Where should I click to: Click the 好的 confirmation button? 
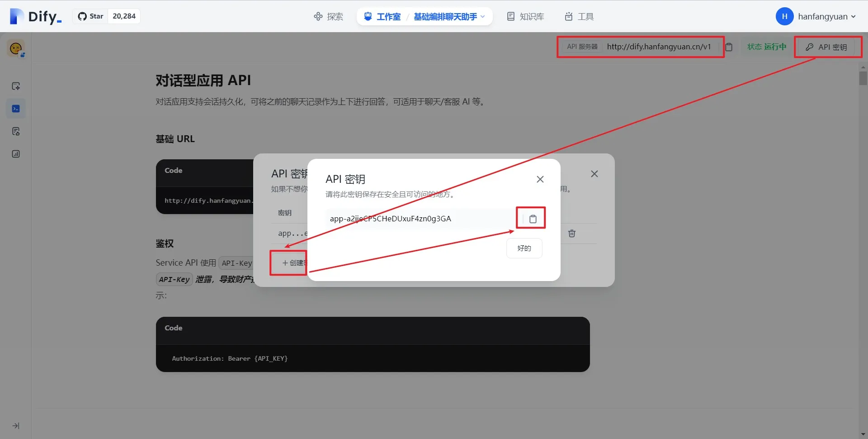(x=524, y=248)
